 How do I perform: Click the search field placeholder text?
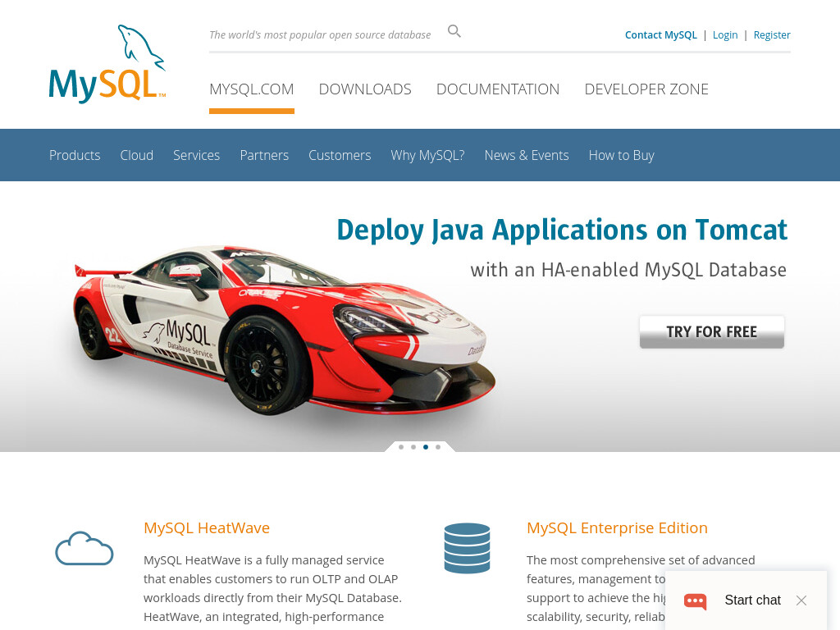click(320, 34)
